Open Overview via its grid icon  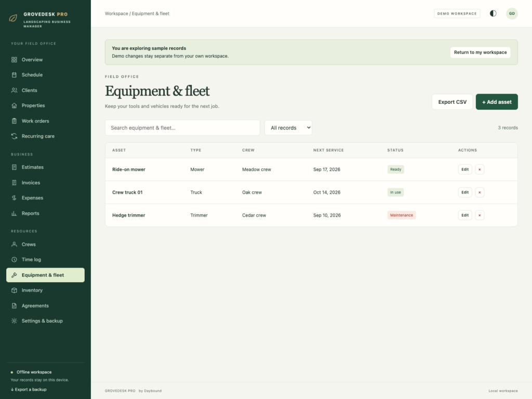14,60
